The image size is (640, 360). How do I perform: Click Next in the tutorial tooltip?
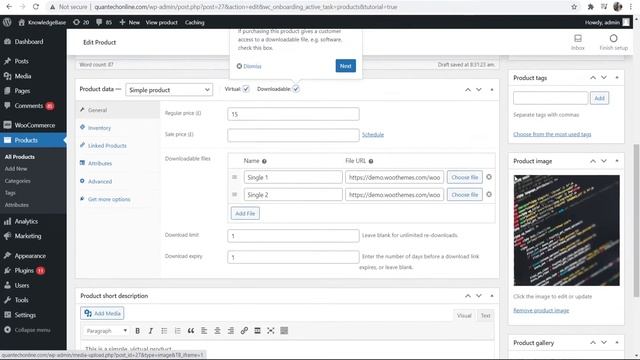345,66
